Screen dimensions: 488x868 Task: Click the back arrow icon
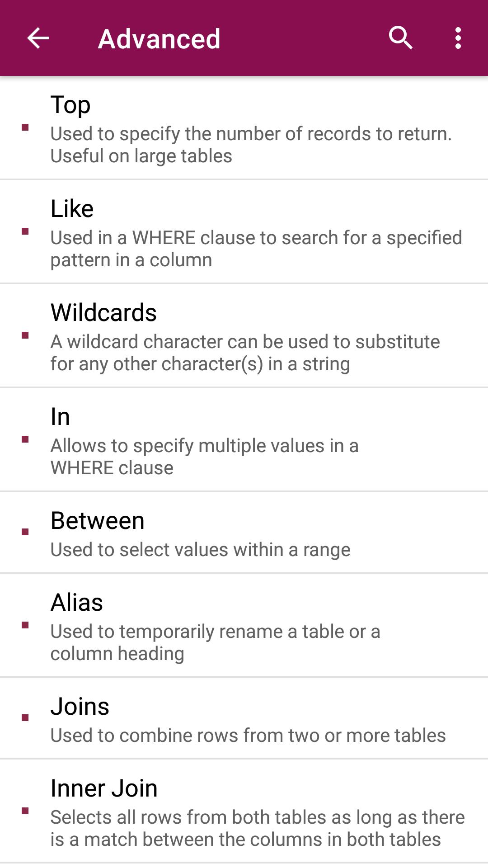point(37,38)
